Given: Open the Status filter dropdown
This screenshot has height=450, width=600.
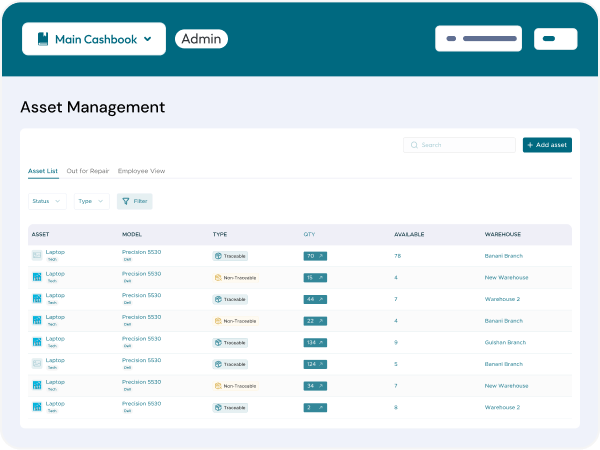Looking at the screenshot, I should click(47, 201).
